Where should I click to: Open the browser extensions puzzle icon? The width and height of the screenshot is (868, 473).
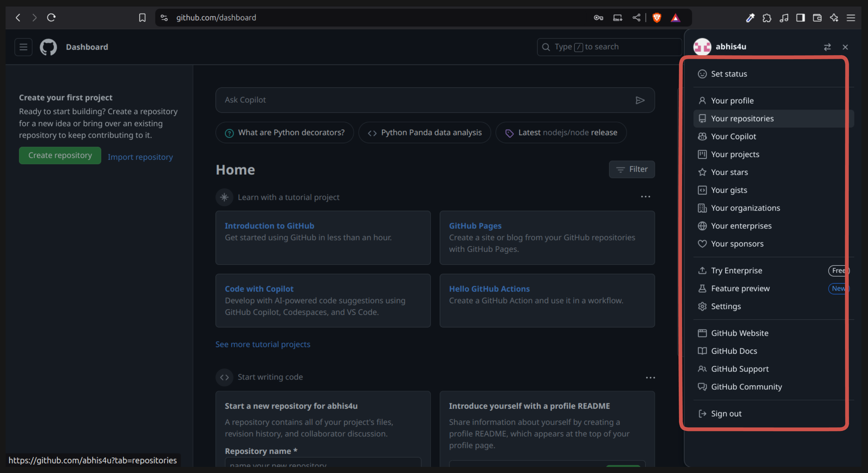pyautogui.click(x=767, y=17)
